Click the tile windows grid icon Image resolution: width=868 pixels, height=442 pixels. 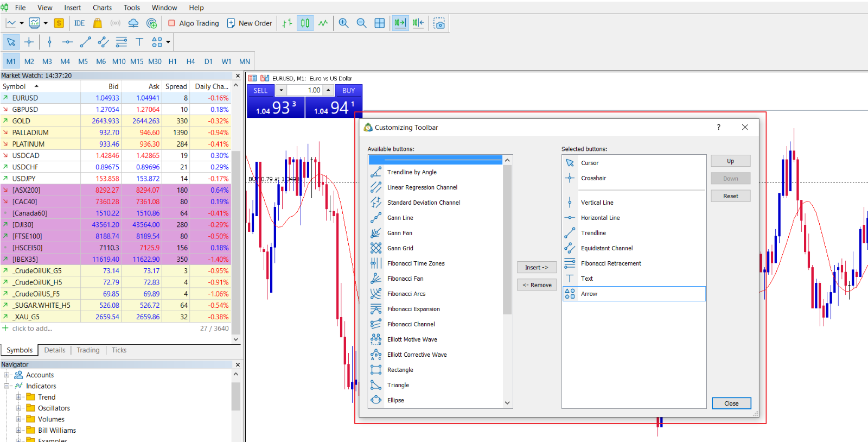pos(380,23)
